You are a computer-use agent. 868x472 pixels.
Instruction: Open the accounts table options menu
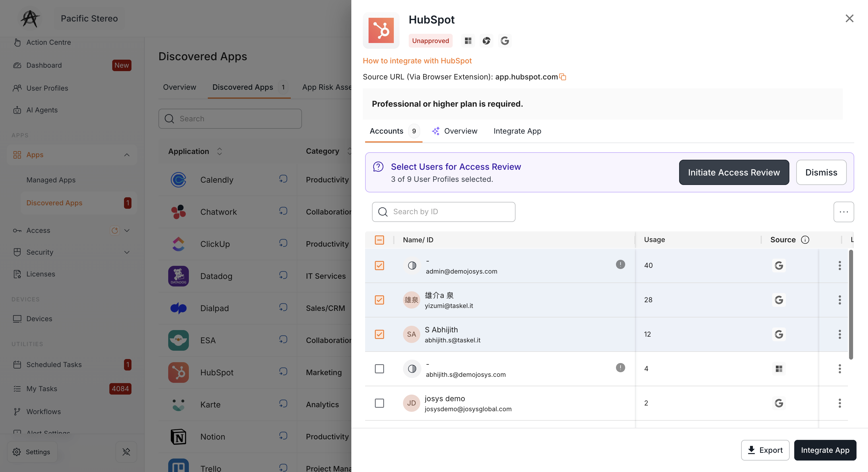(x=844, y=212)
